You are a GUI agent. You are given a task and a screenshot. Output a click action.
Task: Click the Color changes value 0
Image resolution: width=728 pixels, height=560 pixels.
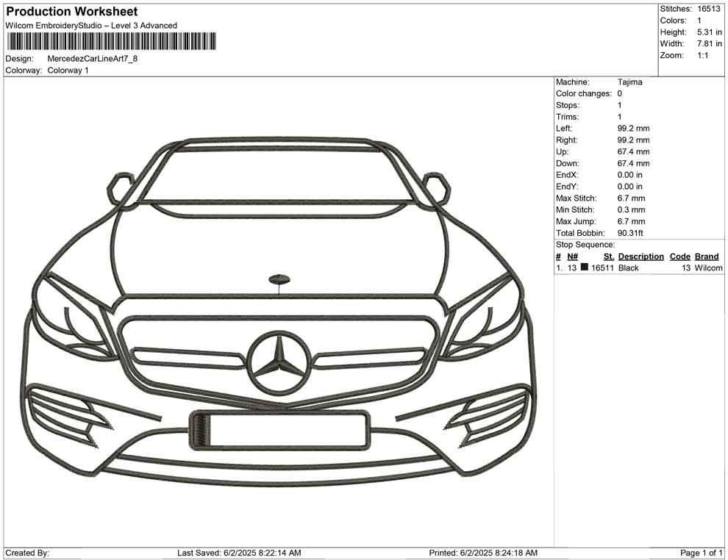click(619, 94)
